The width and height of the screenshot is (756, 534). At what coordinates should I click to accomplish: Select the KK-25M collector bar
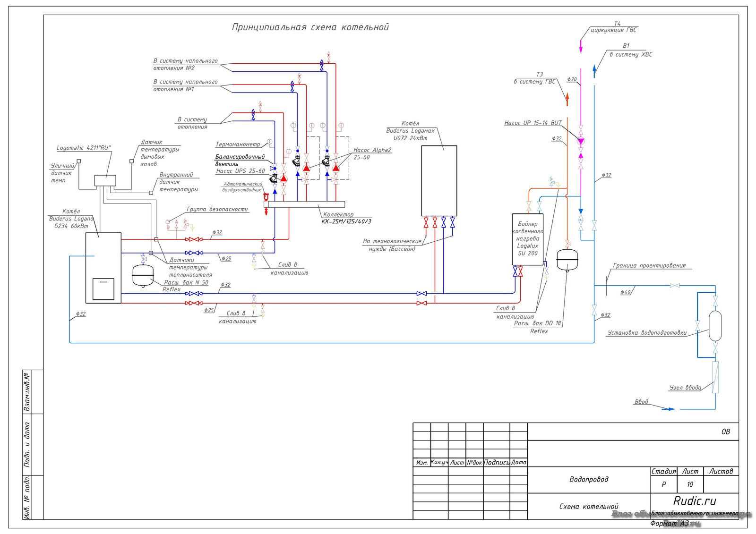point(304,204)
